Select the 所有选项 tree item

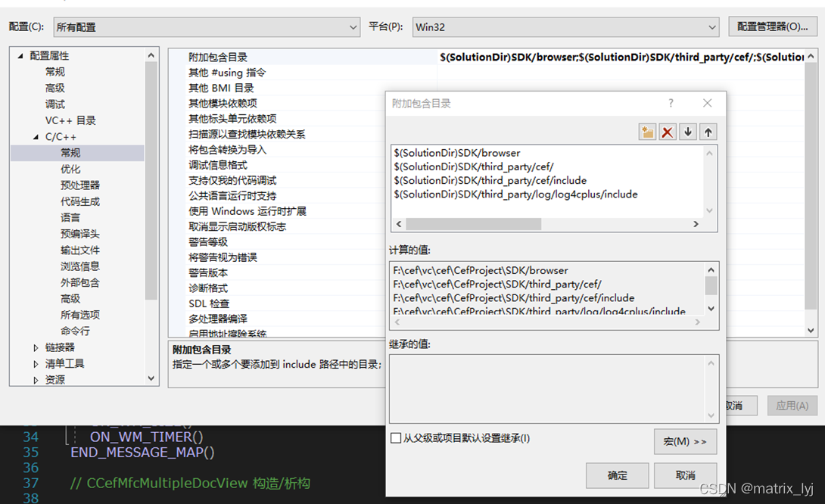click(80, 315)
